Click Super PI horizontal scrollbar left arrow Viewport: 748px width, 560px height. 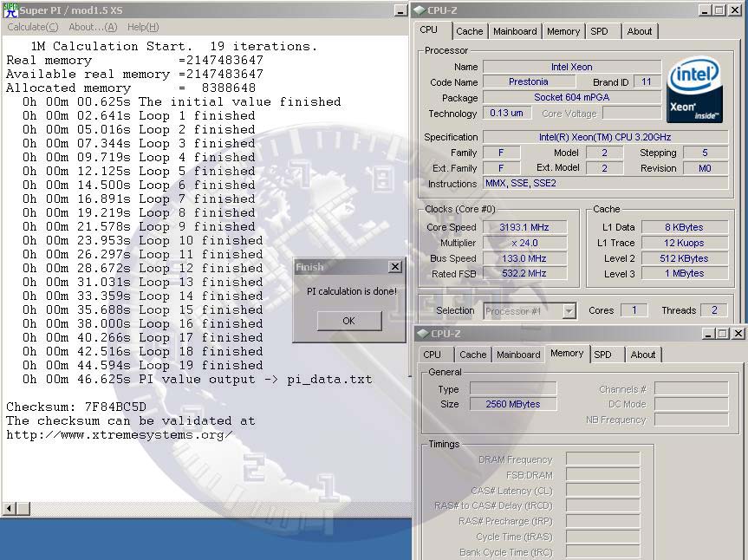tap(10, 509)
